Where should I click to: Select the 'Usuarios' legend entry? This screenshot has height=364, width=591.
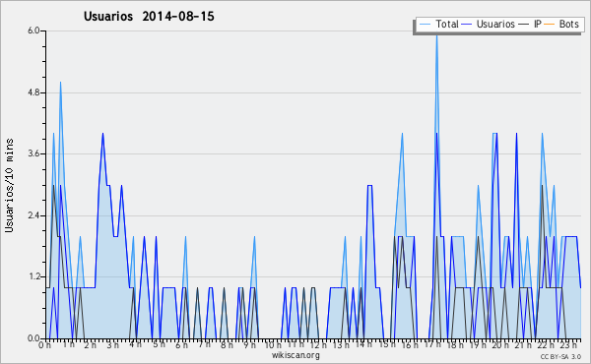click(495, 24)
